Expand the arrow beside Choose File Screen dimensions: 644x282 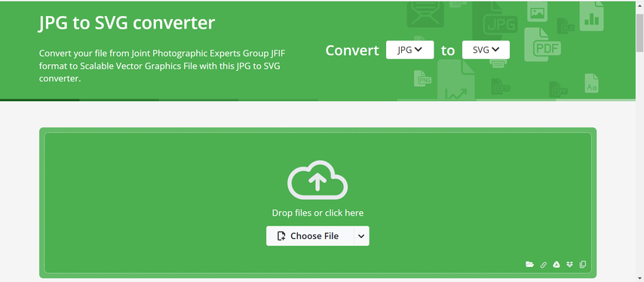361,236
